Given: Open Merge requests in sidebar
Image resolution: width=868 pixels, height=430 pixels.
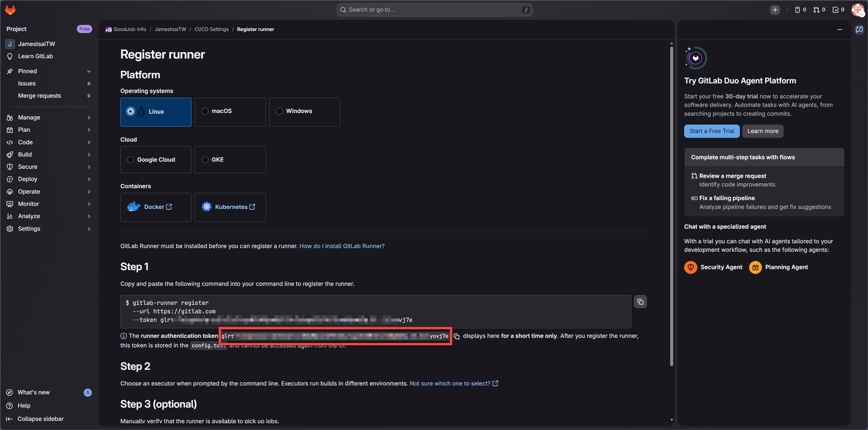Looking at the screenshot, I should tap(39, 96).
